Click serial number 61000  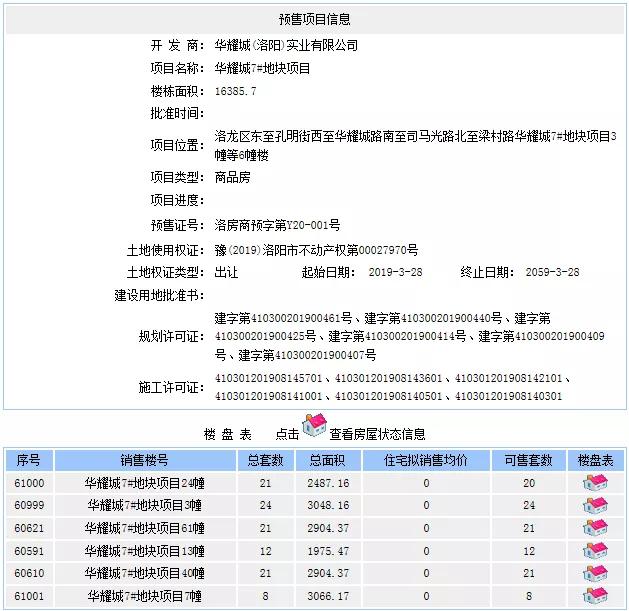point(29,483)
